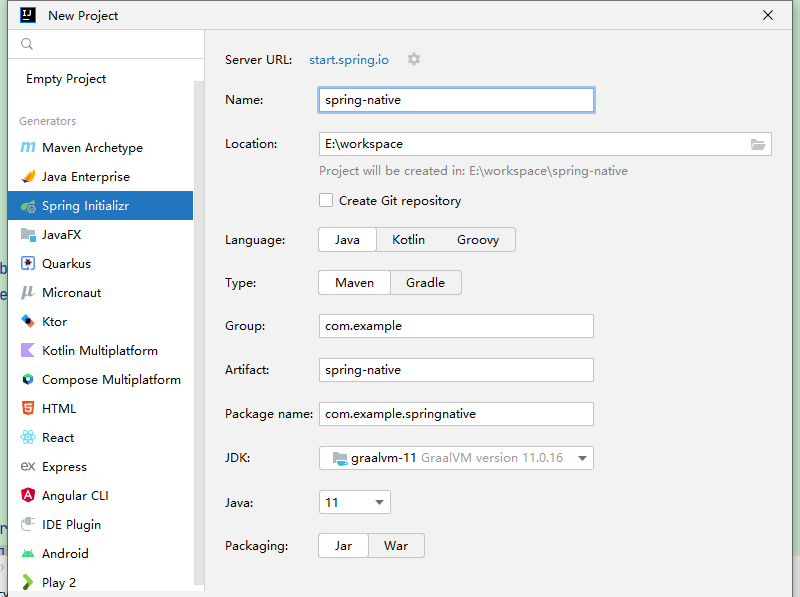Open server URL settings gear
This screenshot has width=800, height=597.
(x=414, y=59)
